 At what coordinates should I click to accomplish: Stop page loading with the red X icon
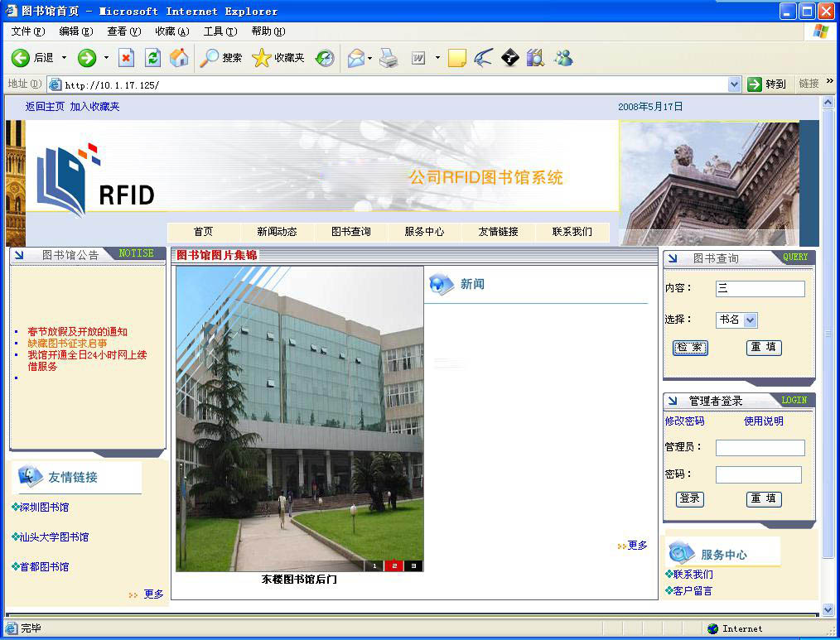(x=126, y=58)
